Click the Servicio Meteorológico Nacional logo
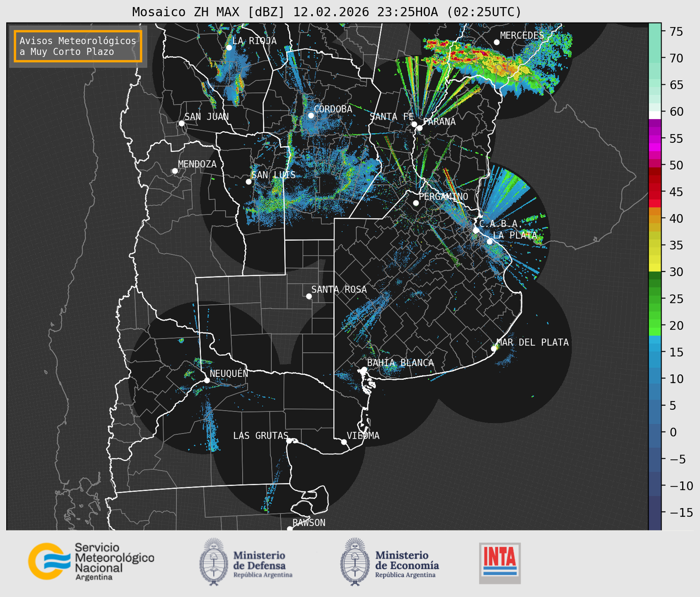The image size is (700, 597). [91, 561]
